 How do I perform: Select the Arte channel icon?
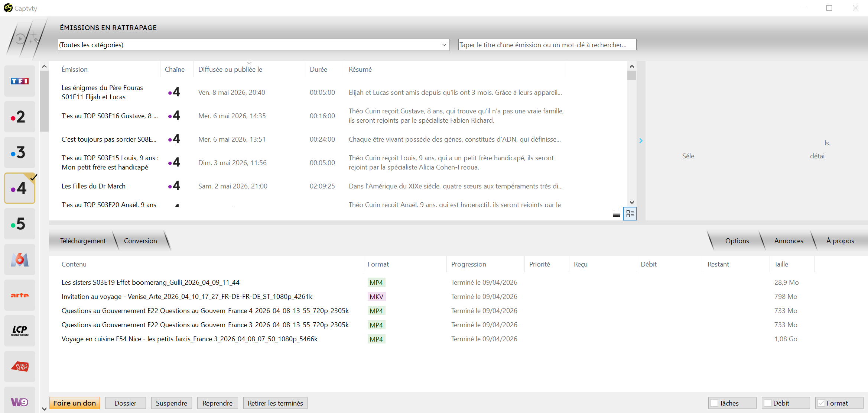tap(20, 295)
